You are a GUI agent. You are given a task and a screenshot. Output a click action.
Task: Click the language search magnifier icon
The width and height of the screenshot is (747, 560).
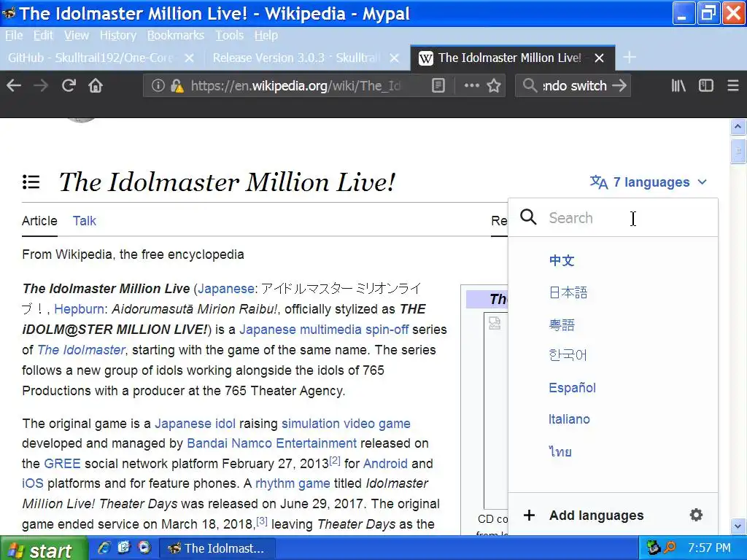pyautogui.click(x=528, y=217)
